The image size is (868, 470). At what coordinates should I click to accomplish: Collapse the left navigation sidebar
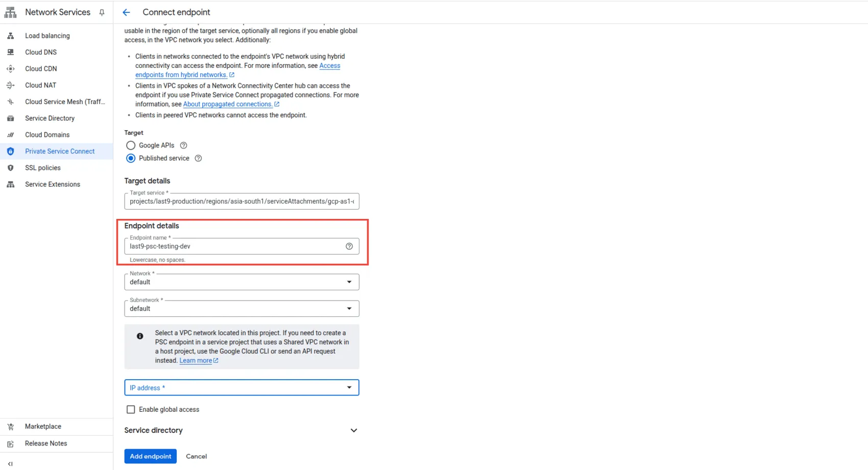(10, 463)
